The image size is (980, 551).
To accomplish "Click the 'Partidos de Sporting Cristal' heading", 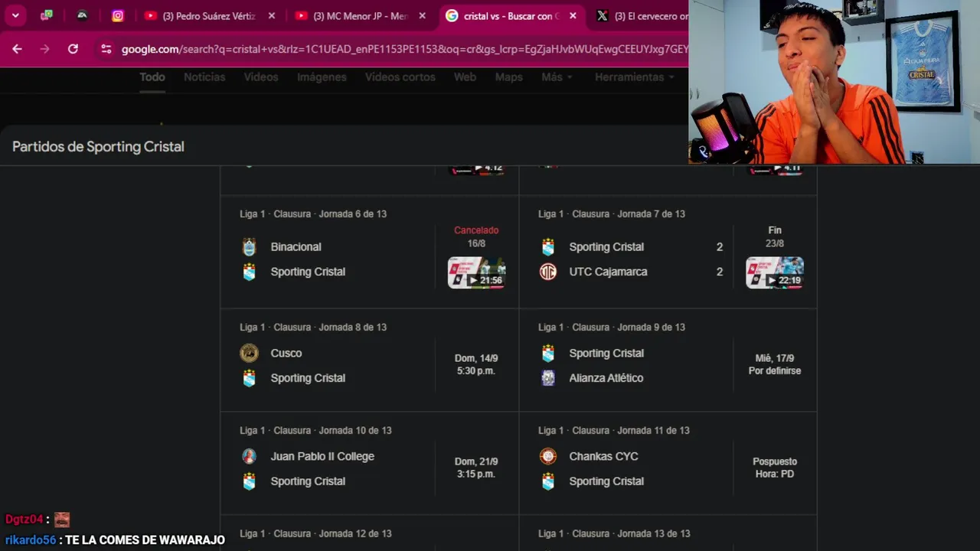I will (98, 146).
